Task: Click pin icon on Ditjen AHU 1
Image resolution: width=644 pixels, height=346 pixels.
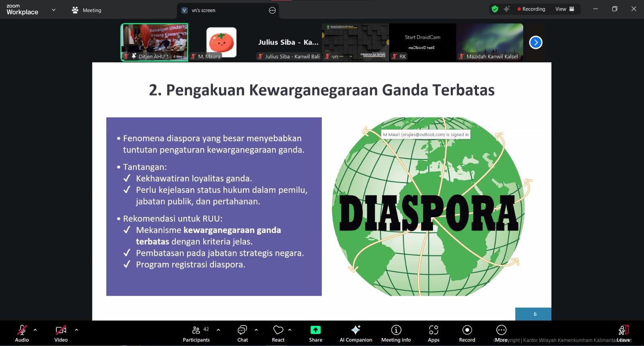Action: click(x=134, y=56)
